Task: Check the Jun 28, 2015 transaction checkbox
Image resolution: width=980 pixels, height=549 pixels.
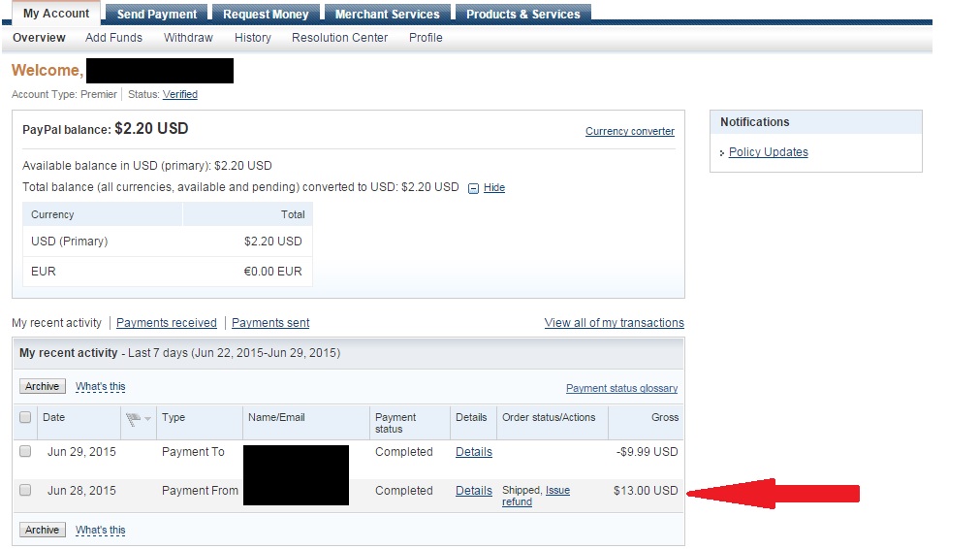Action: [x=25, y=490]
